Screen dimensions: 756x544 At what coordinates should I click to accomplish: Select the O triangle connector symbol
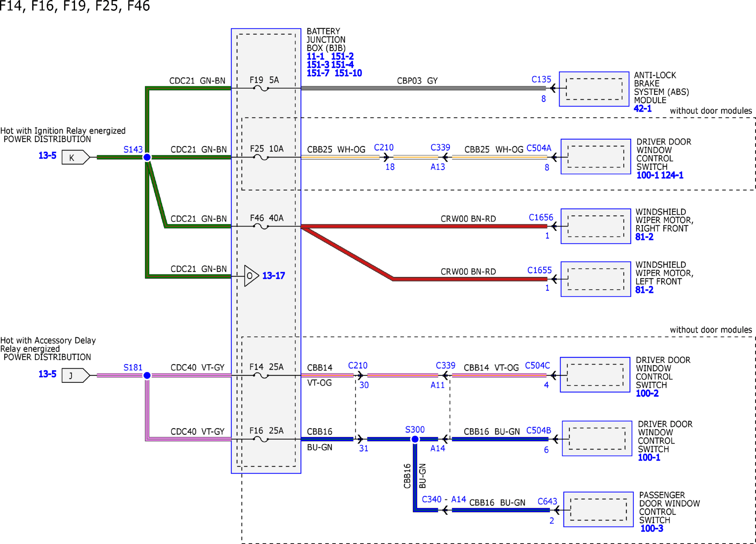(251, 276)
